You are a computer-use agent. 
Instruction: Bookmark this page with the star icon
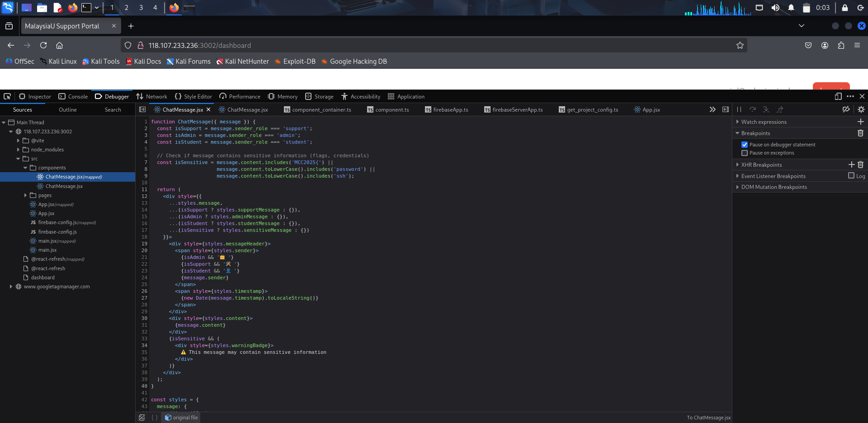click(740, 45)
